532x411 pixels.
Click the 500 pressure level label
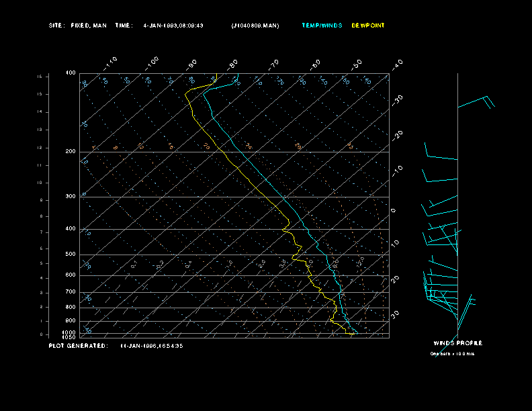(71, 254)
